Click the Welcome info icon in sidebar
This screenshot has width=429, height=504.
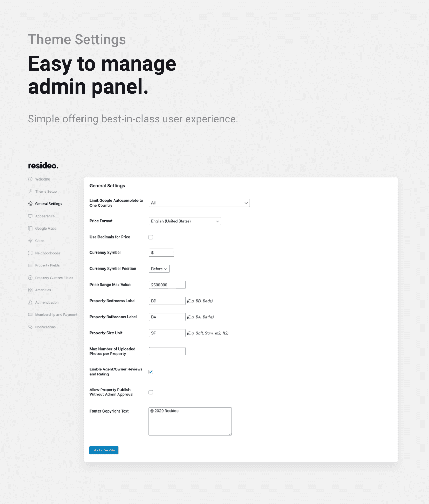(x=30, y=179)
